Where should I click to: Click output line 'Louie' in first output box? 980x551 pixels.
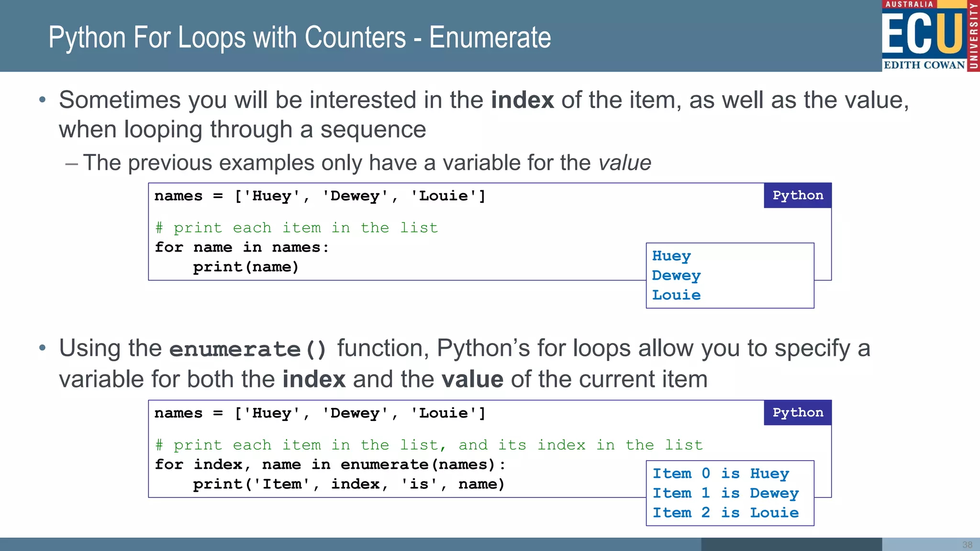676,295
